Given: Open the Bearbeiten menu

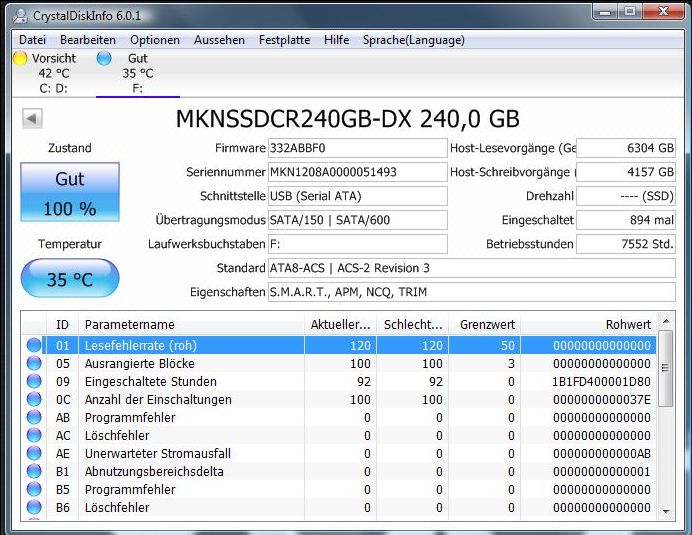Looking at the screenshot, I should (x=88, y=40).
